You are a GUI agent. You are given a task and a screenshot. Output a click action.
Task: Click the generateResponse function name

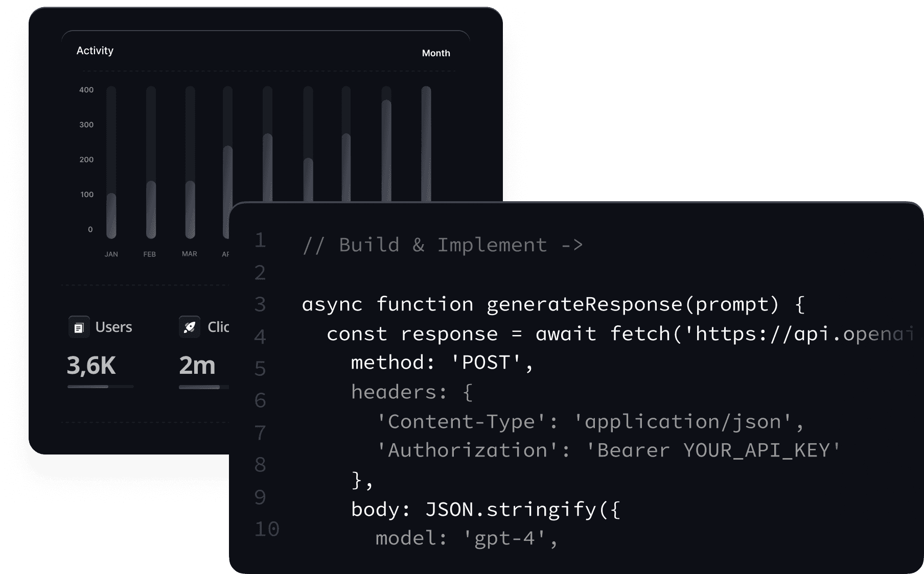tap(585, 304)
